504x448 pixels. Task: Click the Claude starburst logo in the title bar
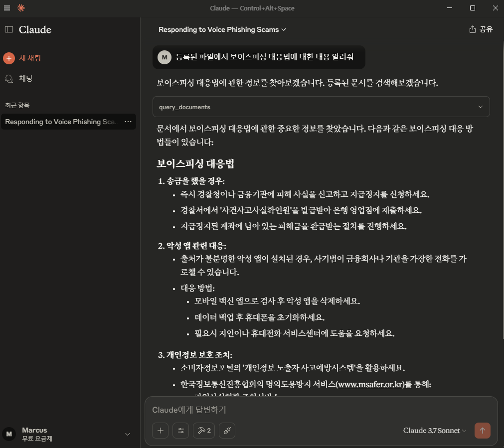click(21, 8)
